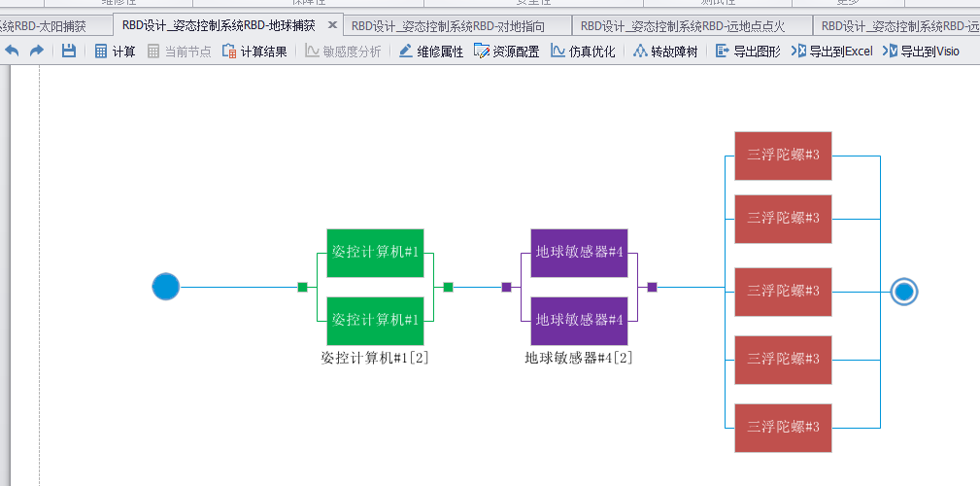Select the lower purple 地球敏感器#4 block
The width and height of the screenshot is (980, 486).
(x=579, y=321)
